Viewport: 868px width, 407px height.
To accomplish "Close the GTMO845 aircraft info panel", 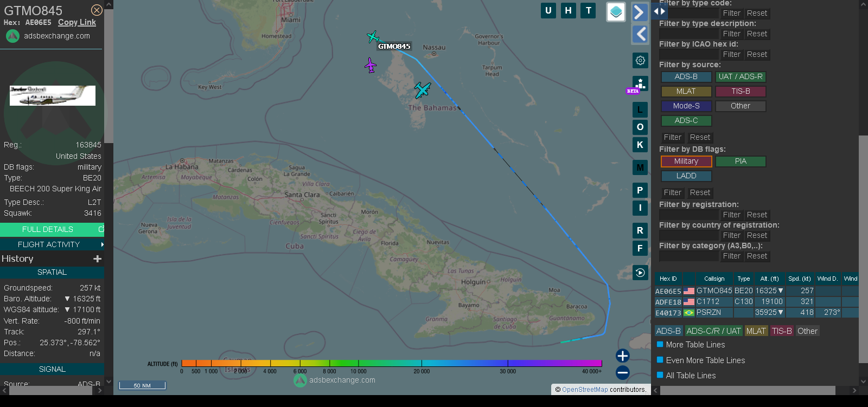I will pos(97,10).
